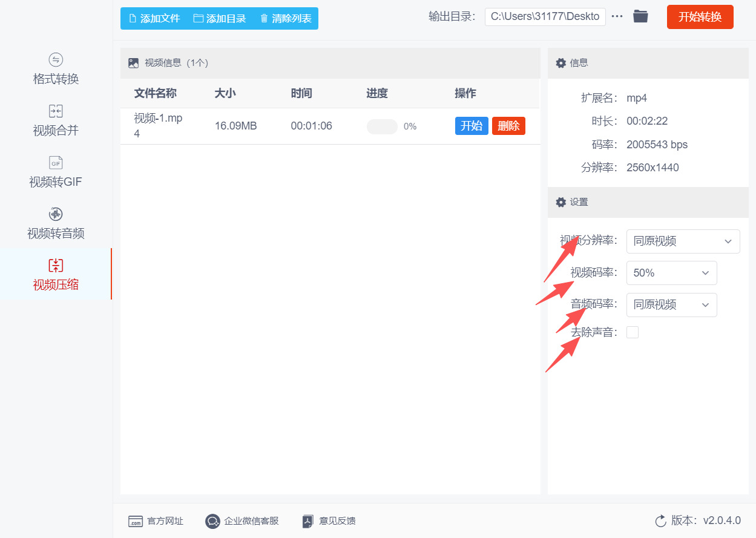Image resolution: width=756 pixels, height=538 pixels.
Task: Switch to 视频合并 tab label
Action: (x=56, y=131)
